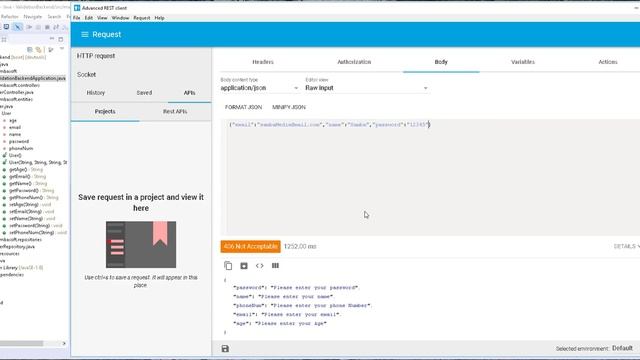Click 406 Not Acceptable status badge
Viewport: 640px width, 360px height.
click(250, 247)
